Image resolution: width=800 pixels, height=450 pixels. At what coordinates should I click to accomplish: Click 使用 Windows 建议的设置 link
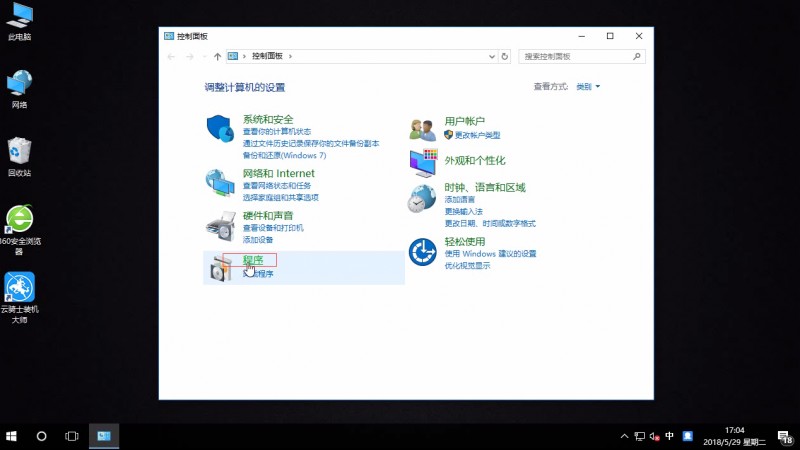(490, 254)
